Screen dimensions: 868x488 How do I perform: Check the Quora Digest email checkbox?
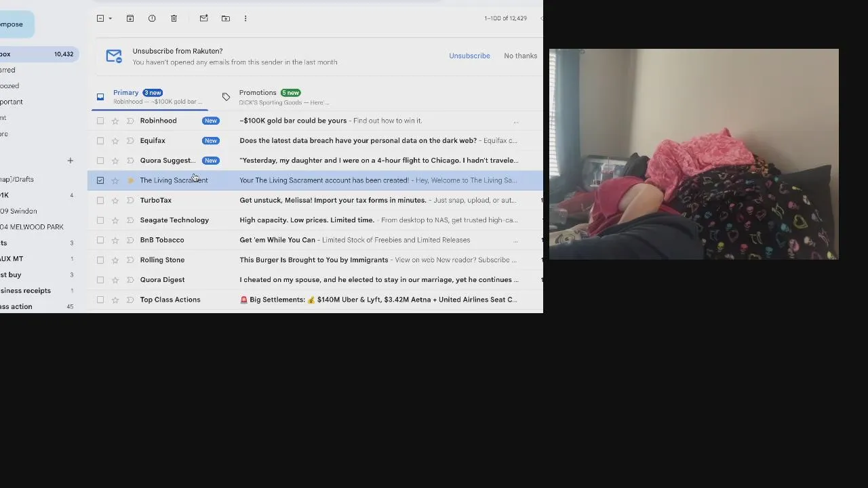pos(100,280)
